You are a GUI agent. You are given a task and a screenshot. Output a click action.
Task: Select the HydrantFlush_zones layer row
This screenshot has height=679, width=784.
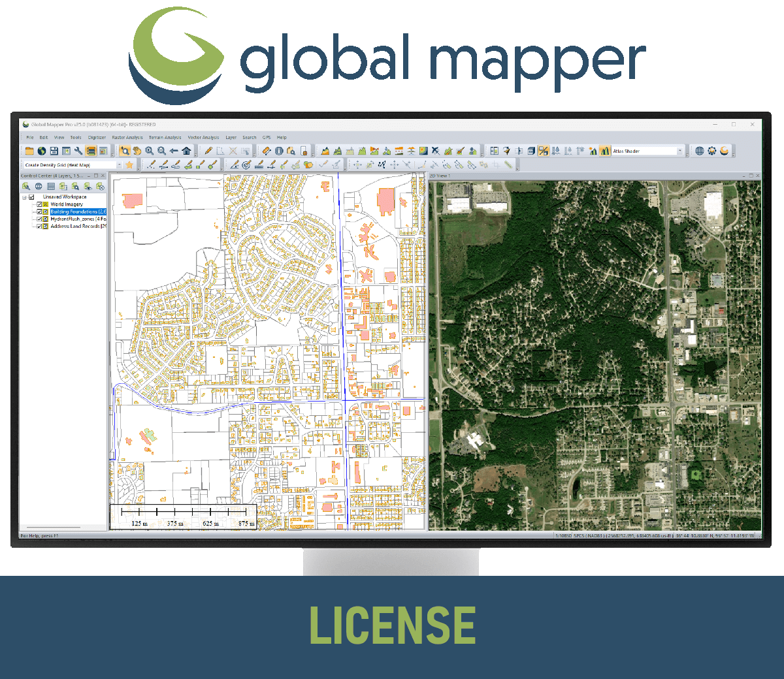click(x=78, y=219)
